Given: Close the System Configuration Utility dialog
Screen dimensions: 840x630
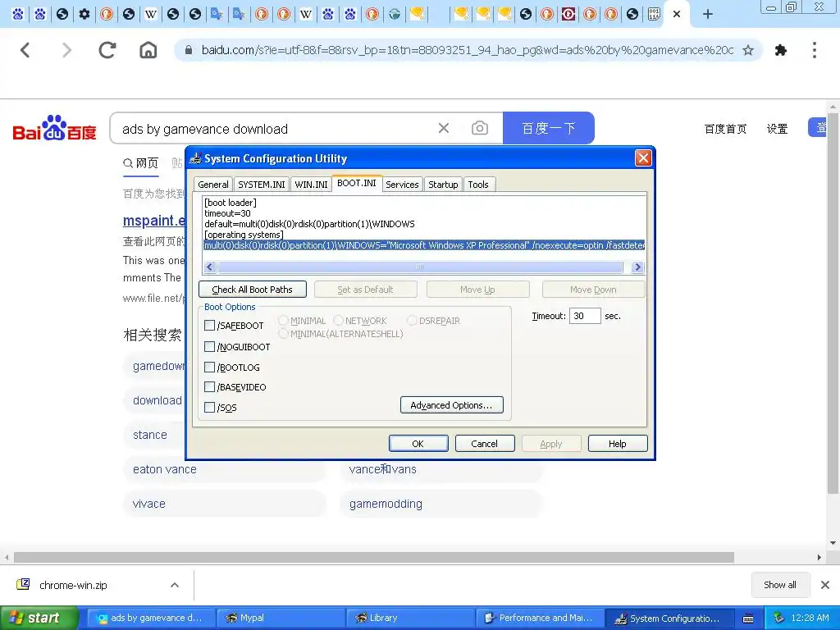Looking at the screenshot, I should (x=643, y=158).
